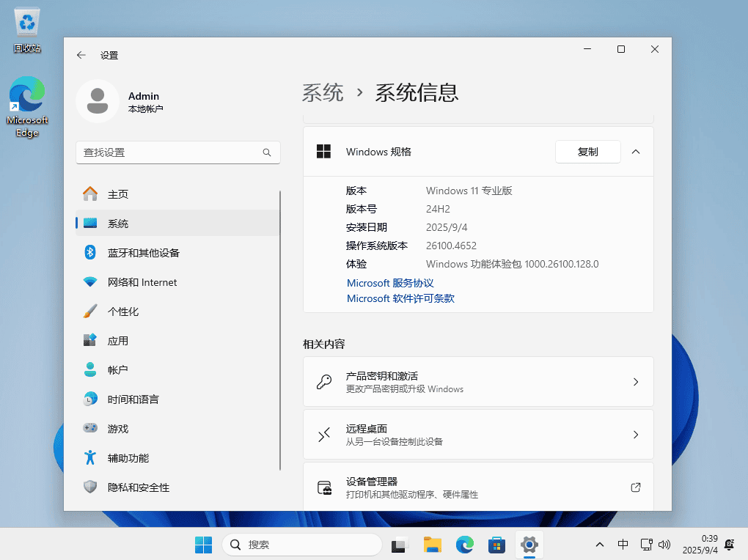Open the Admin user profile picture
Image resolution: width=748 pixels, height=560 pixels.
(x=98, y=101)
